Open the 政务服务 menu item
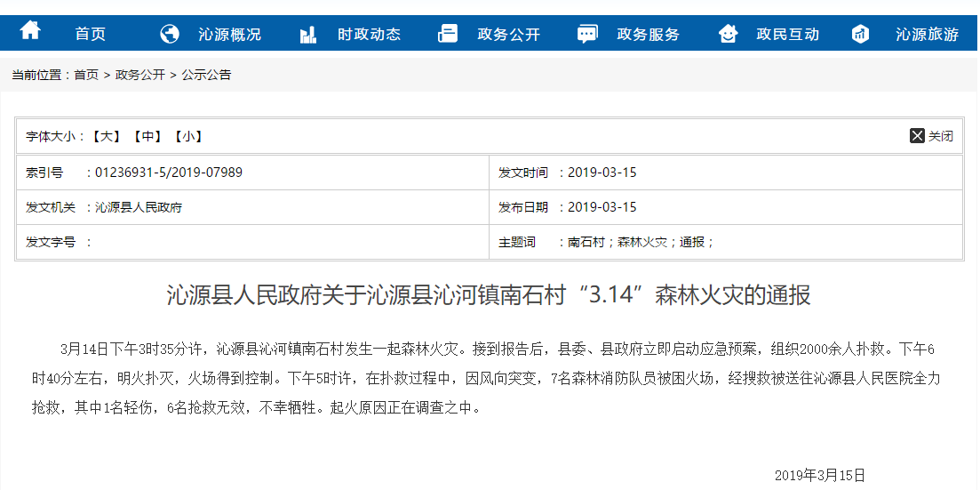 648,35
